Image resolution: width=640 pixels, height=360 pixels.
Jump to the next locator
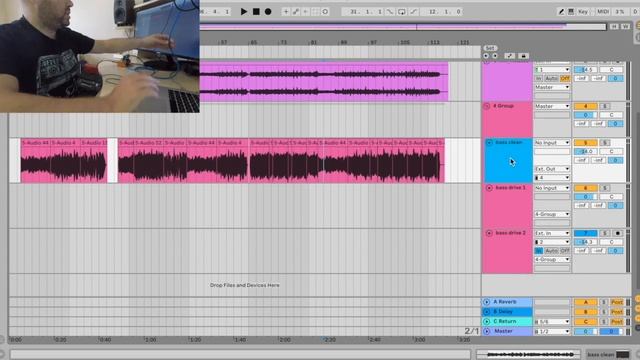(495, 56)
